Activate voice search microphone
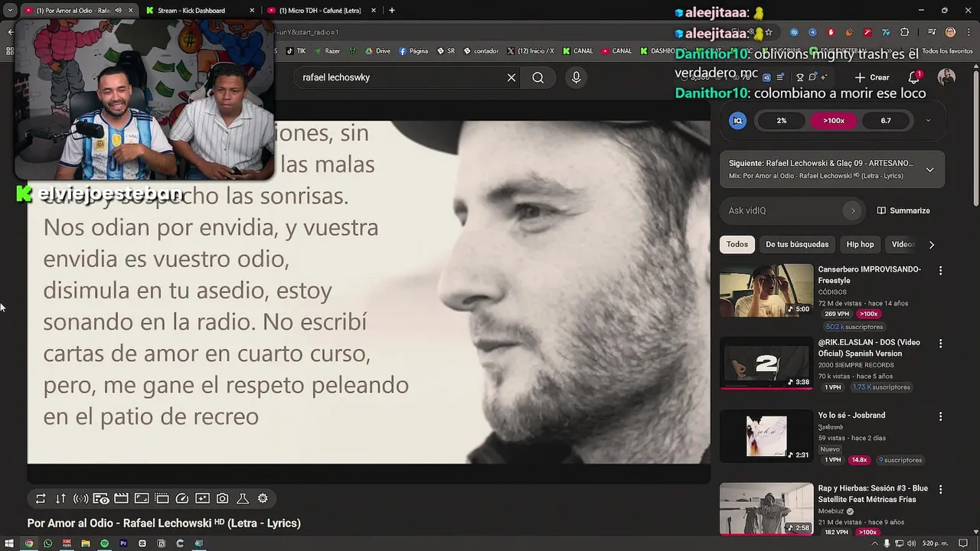Image resolution: width=980 pixels, height=551 pixels. click(577, 77)
